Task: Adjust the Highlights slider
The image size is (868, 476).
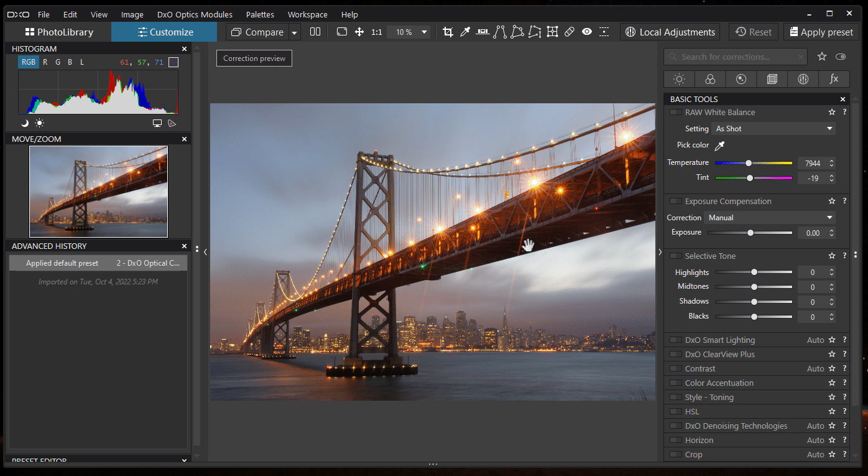Action: 754,272
